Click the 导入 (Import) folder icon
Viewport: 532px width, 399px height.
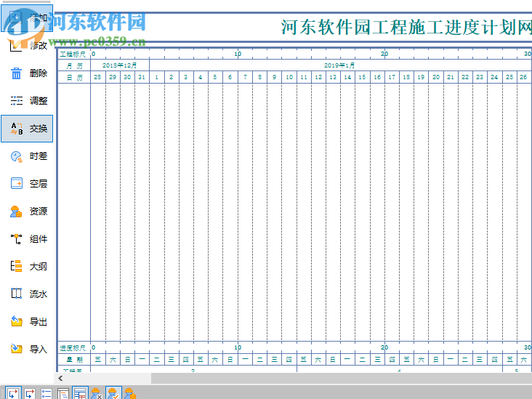pos(16,349)
